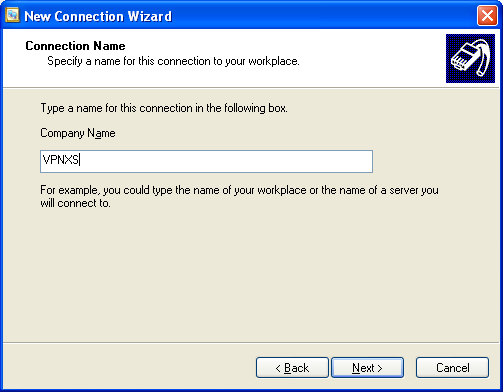Click the 'Type a name for this connection' instruction
Screen dimensions: 503x392
(164, 108)
